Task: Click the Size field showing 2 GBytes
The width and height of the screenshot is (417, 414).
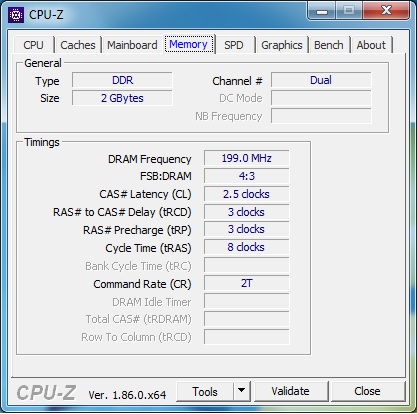Action: click(122, 98)
